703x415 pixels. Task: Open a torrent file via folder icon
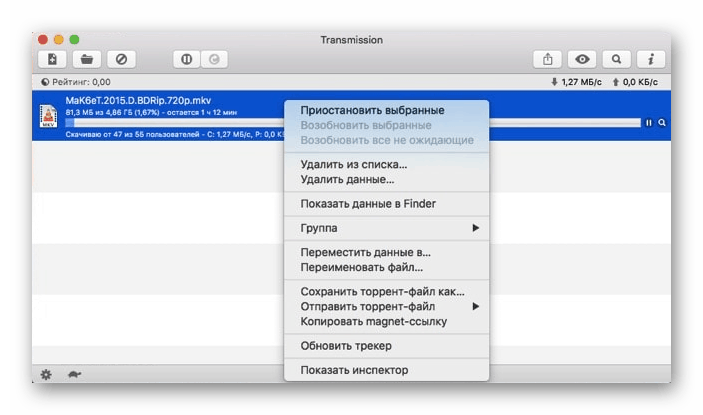[x=87, y=59]
